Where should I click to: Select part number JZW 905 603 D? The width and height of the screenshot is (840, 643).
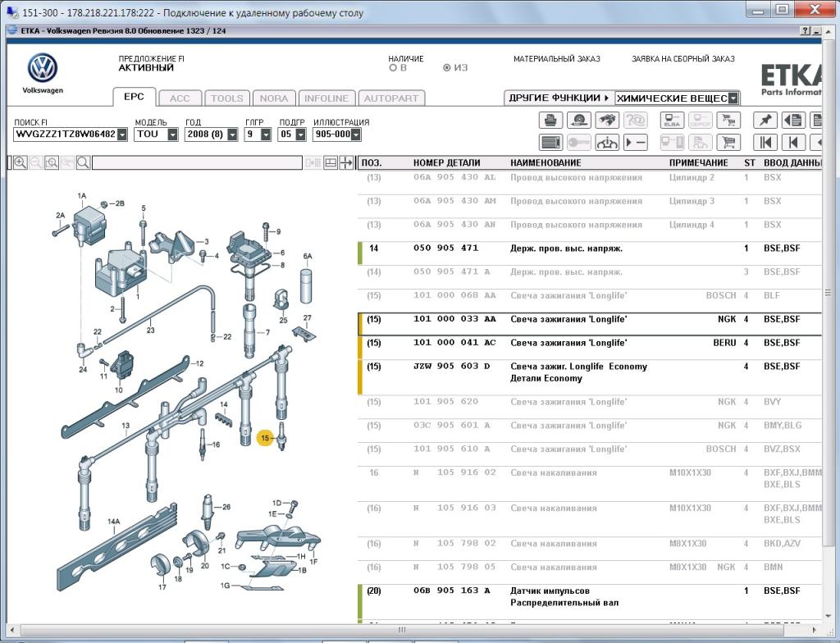(452, 366)
